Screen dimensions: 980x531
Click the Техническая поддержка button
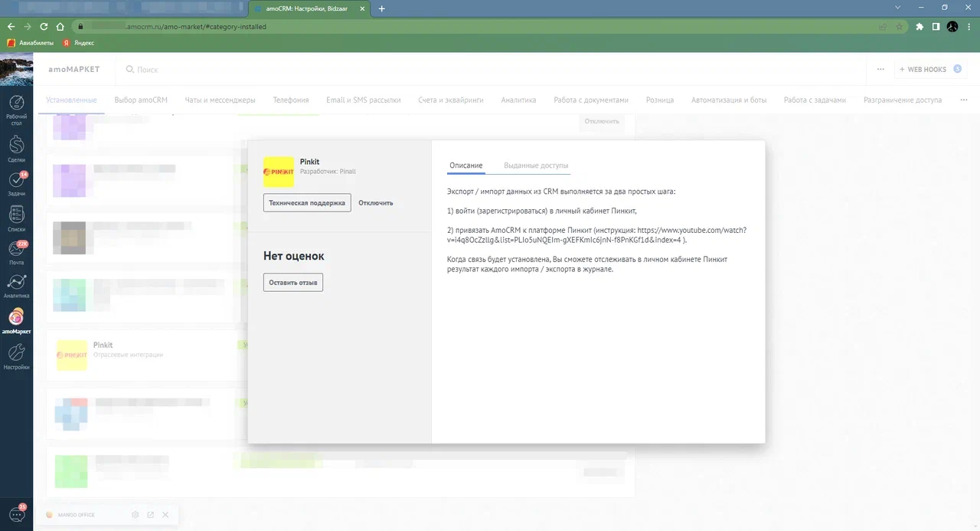(x=307, y=203)
